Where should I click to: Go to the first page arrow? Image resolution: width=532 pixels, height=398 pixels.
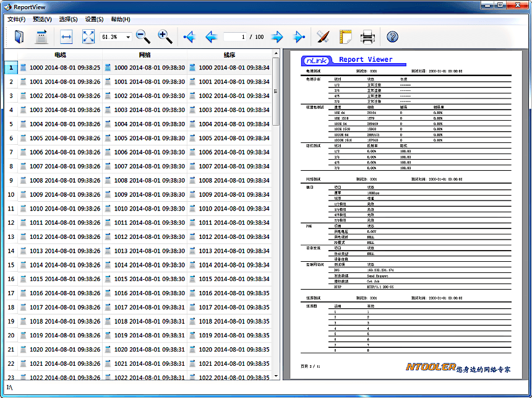(189, 37)
